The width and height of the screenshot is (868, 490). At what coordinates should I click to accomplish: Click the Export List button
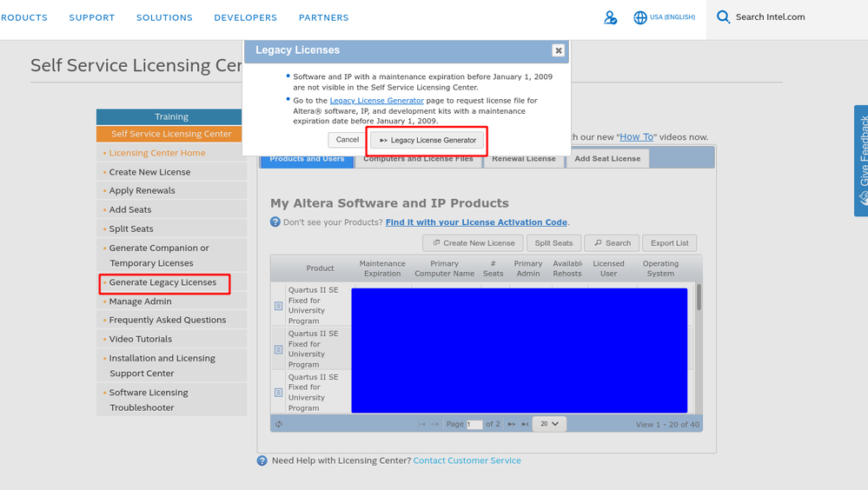click(669, 243)
